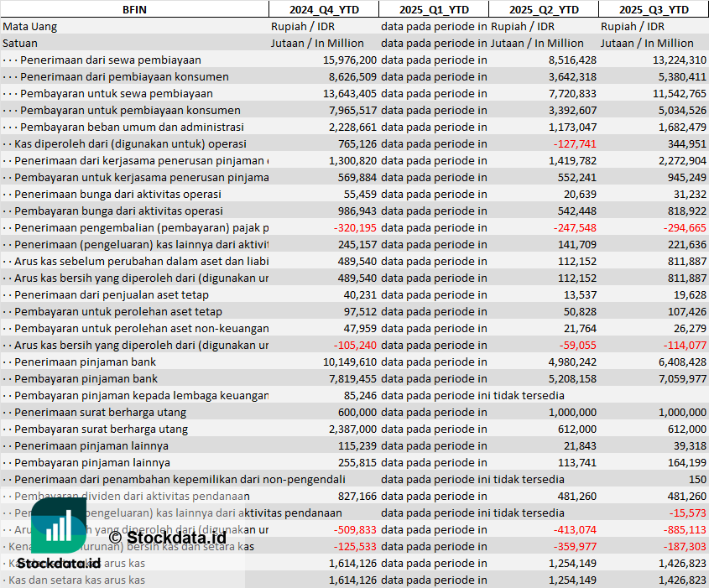
Task: Click the value 765,126
Action: coord(357,143)
